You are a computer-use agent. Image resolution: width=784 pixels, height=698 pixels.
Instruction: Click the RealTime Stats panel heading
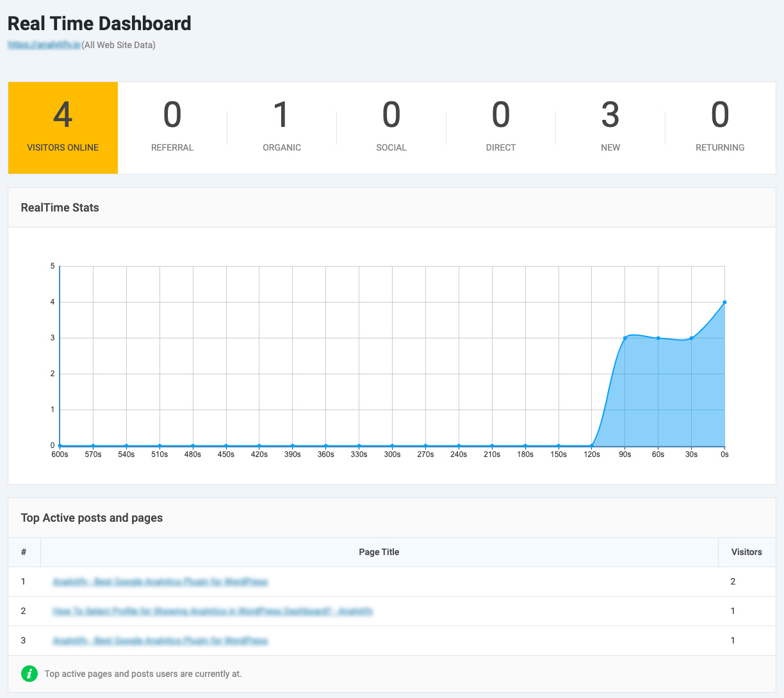click(x=60, y=208)
